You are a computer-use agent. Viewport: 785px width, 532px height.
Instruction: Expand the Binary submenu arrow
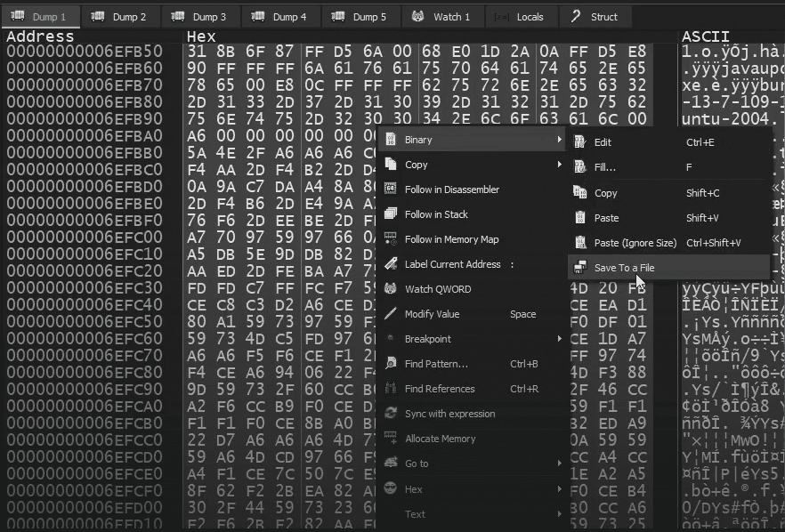pos(559,140)
